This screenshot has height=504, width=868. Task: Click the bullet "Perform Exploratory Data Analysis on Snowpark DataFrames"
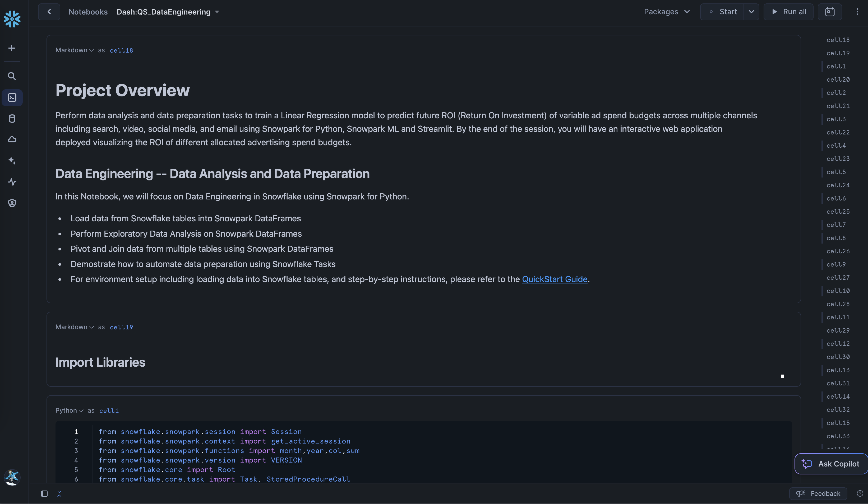coord(186,234)
